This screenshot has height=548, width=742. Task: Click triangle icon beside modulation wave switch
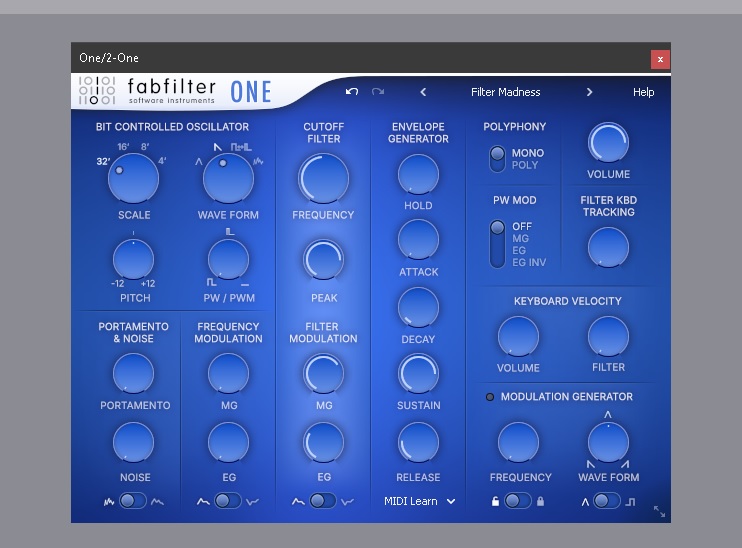585,502
